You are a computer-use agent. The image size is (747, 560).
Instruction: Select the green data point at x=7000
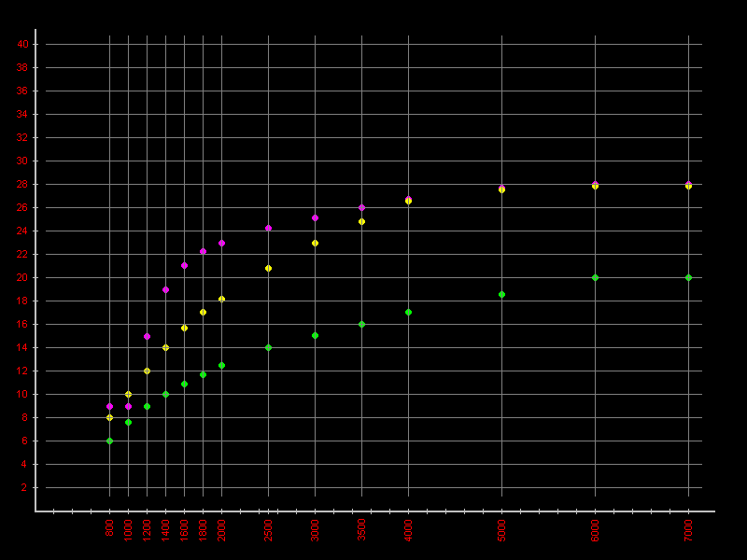pyautogui.click(x=688, y=277)
